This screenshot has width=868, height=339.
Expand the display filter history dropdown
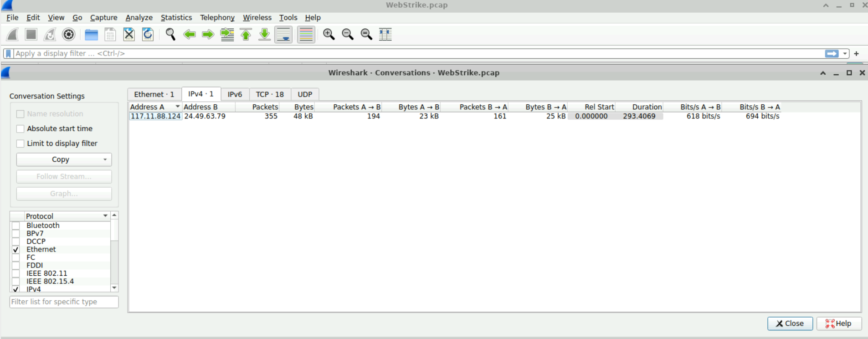[x=845, y=54]
